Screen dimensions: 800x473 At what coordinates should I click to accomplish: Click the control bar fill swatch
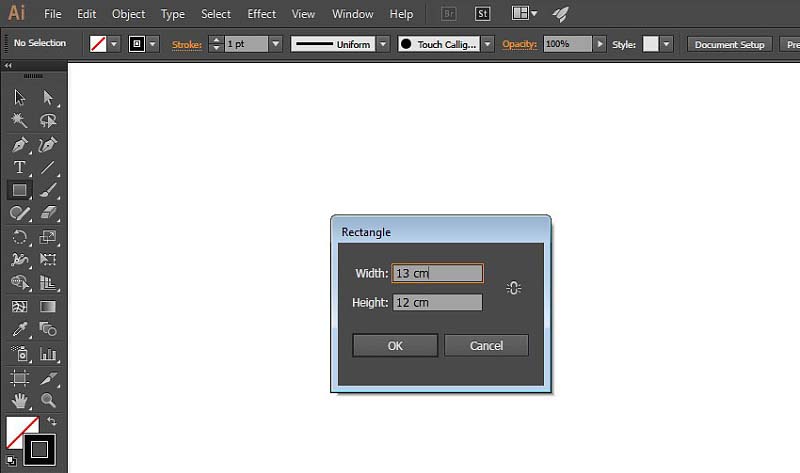click(98, 44)
